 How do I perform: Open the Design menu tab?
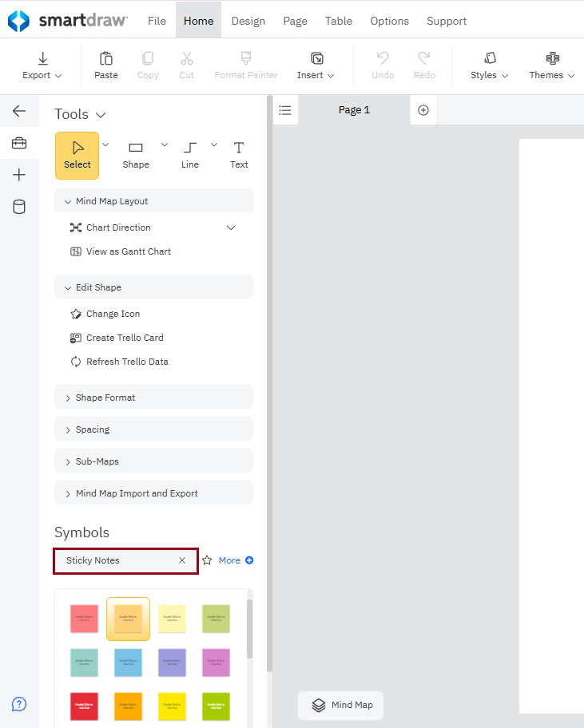click(248, 21)
